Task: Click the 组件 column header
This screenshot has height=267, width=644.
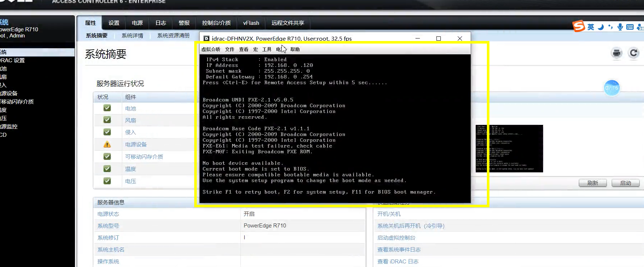Action: pos(130,97)
